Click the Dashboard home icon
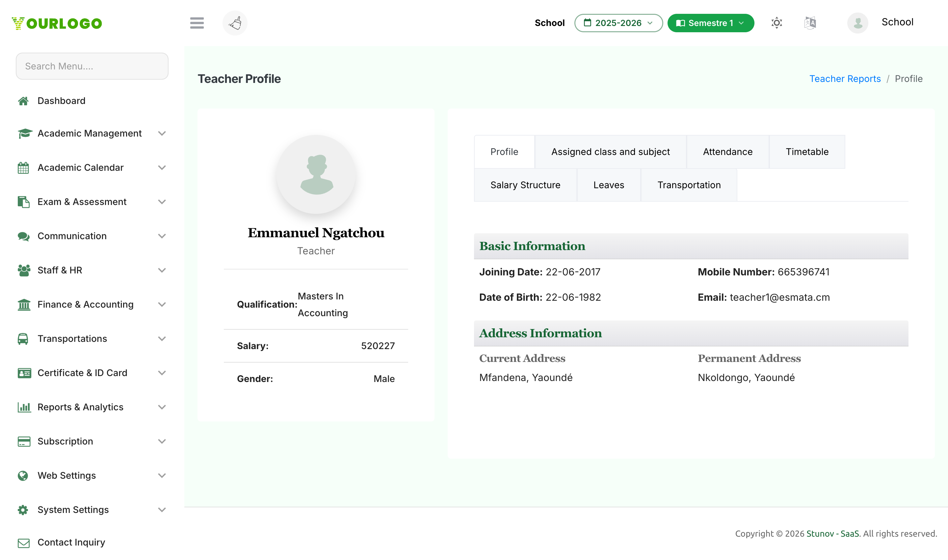Screen dimensions: 948x560 pos(23,101)
